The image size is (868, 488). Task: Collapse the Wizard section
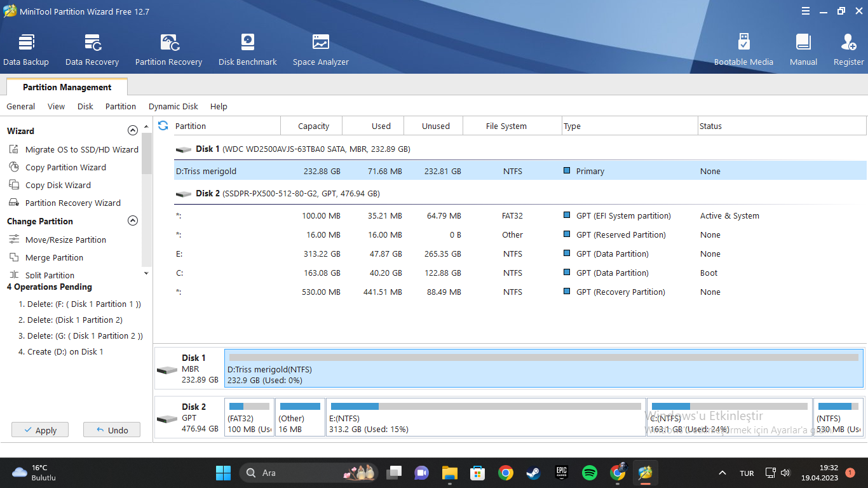coord(133,131)
